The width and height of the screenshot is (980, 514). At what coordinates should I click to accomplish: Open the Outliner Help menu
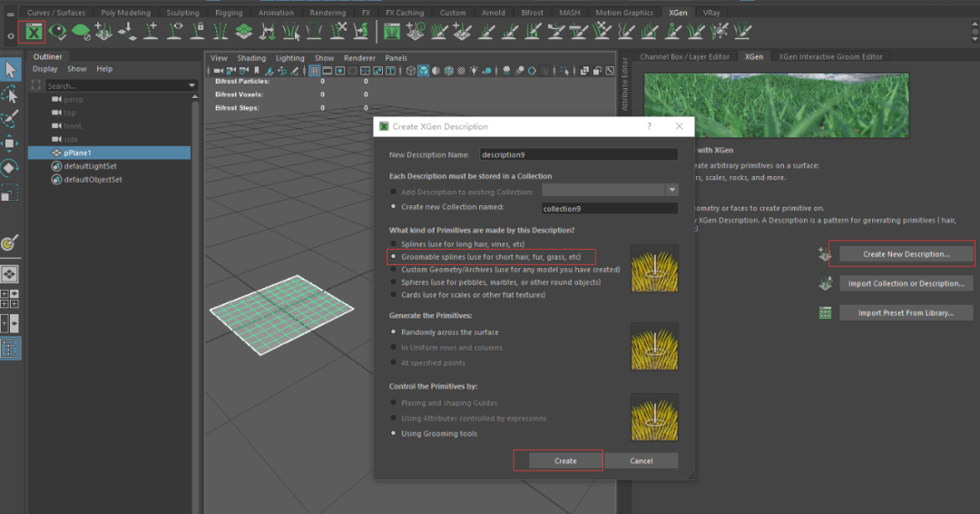104,69
